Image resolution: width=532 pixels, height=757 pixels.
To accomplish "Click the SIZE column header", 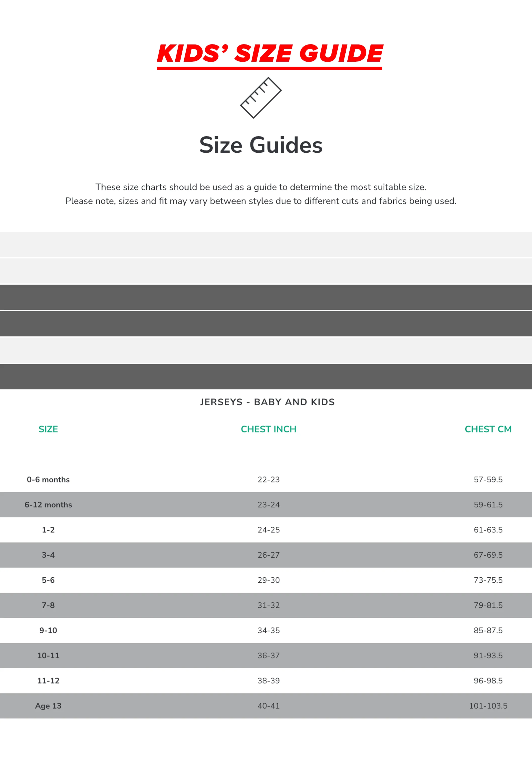I will 48,429.
